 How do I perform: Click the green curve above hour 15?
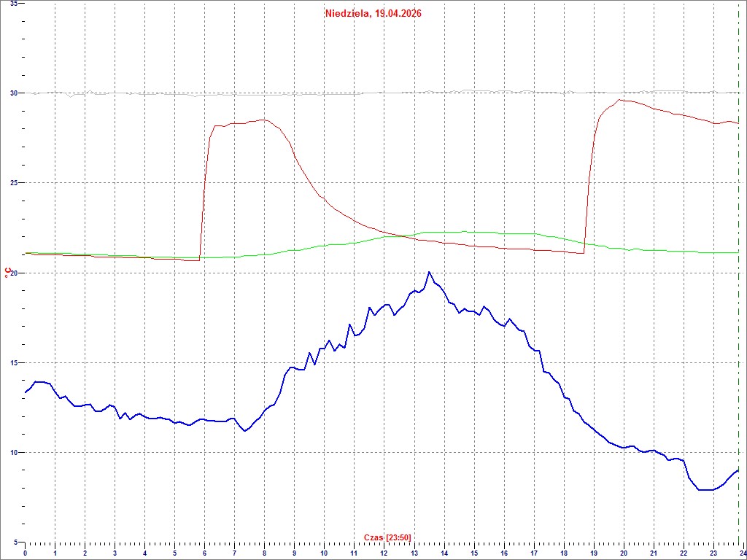473,232
